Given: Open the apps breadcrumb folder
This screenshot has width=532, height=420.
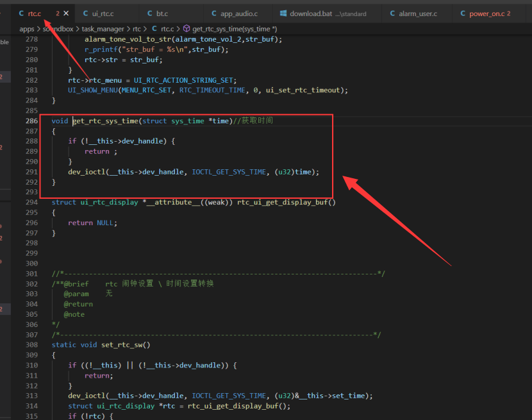Looking at the screenshot, I should coord(27,29).
